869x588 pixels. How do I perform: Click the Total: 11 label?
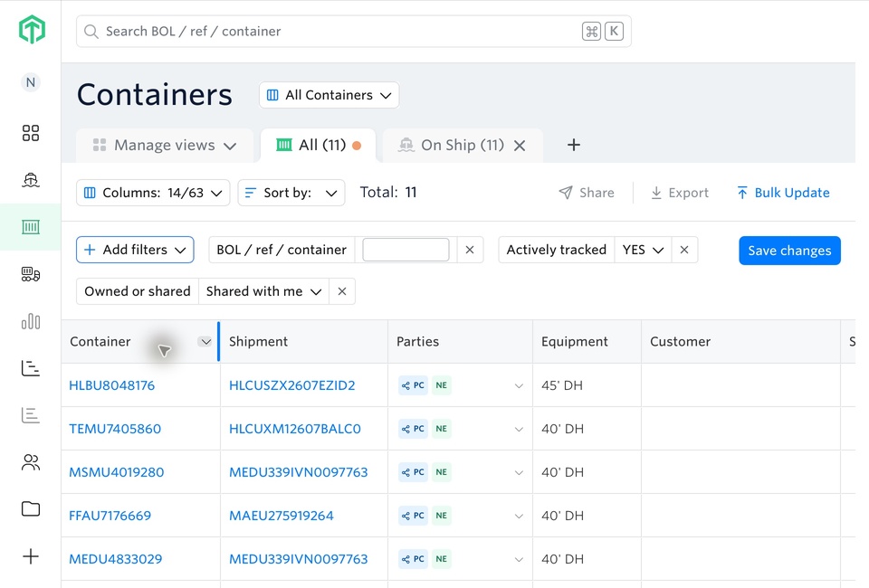(x=388, y=192)
